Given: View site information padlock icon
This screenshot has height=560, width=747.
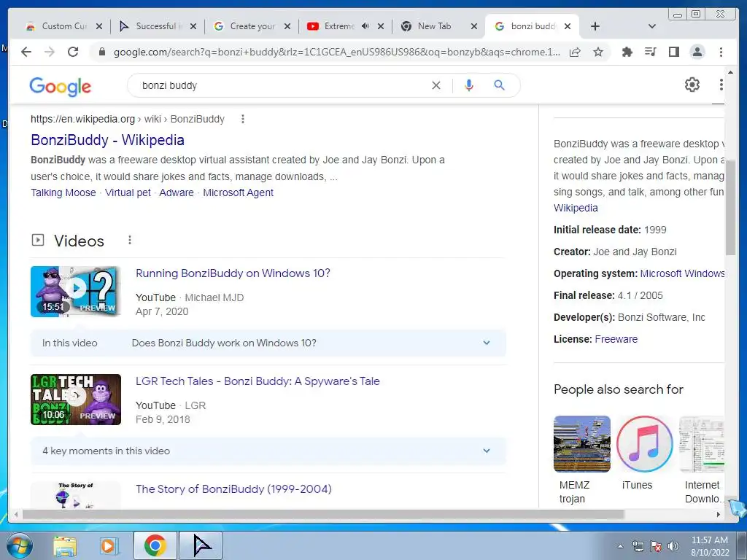Looking at the screenshot, I should point(101,52).
